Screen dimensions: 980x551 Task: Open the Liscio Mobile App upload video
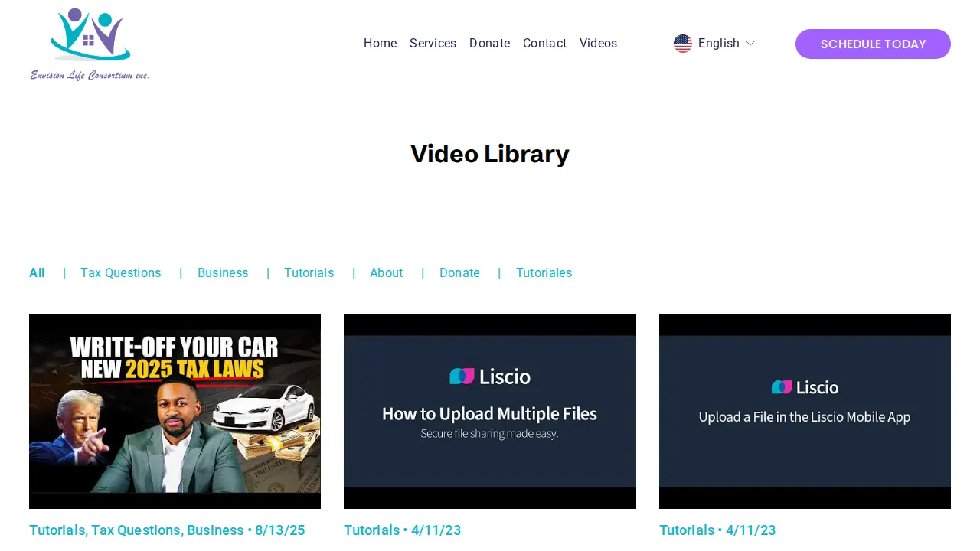pyautogui.click(x=805, y=411)
